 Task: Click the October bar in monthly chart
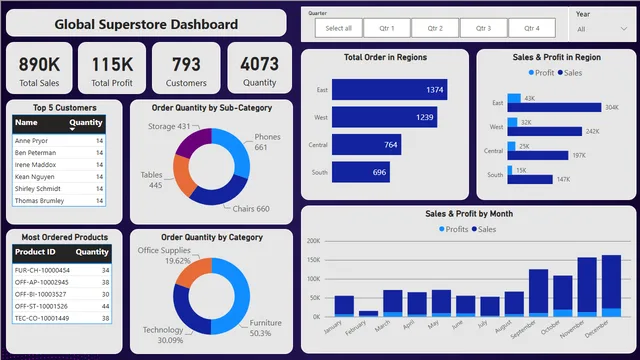coord(563,296)
